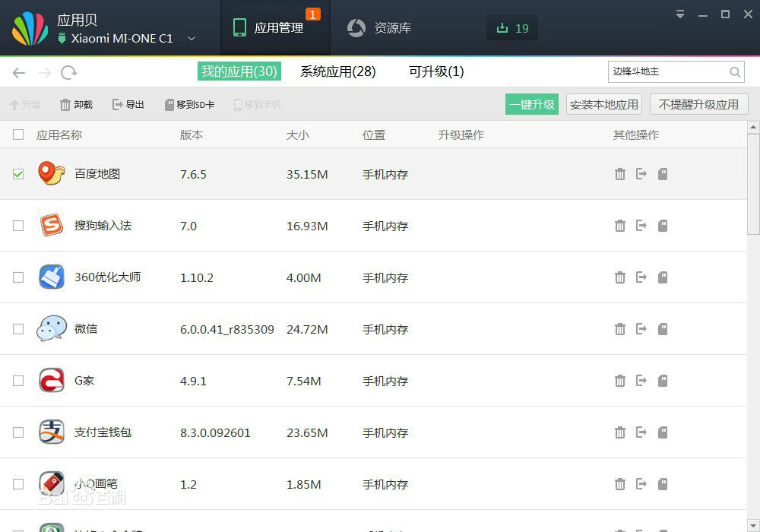
Task: Export 支付宝钱包 with export icon
Action: (641, 432)
